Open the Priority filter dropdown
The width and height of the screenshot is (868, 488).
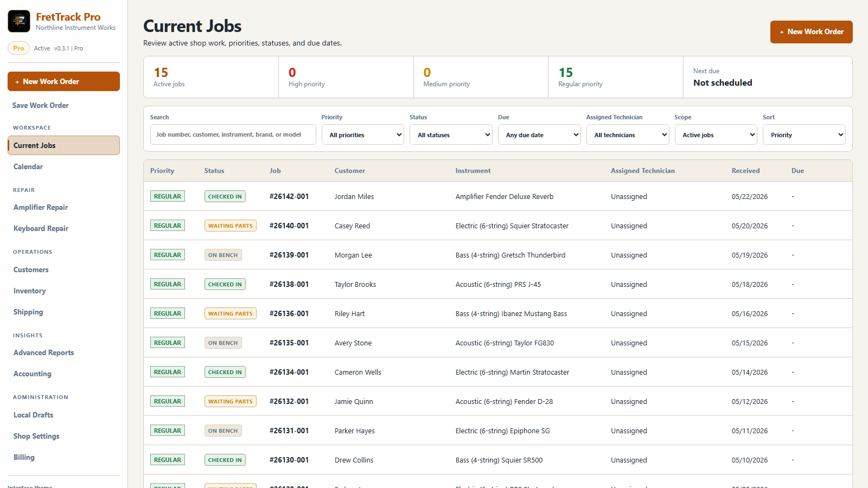(363, 135)
